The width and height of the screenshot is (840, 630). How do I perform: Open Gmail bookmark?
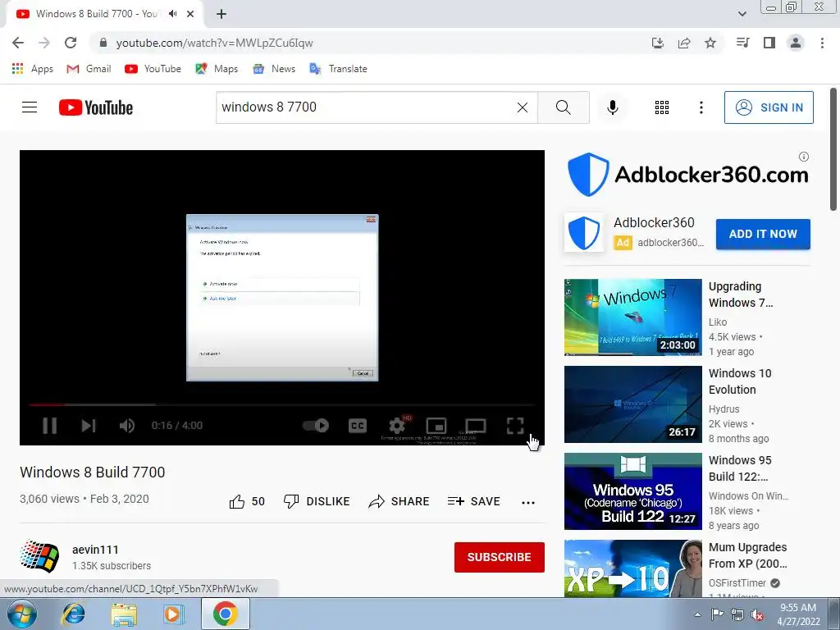(x=89, y=69)
